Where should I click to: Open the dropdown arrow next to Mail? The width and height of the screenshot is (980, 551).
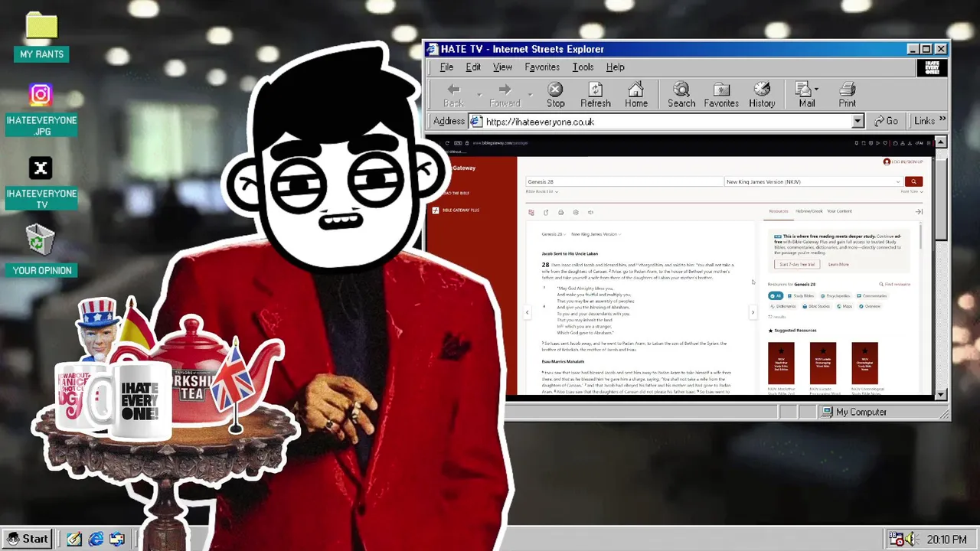coord(816,90)
